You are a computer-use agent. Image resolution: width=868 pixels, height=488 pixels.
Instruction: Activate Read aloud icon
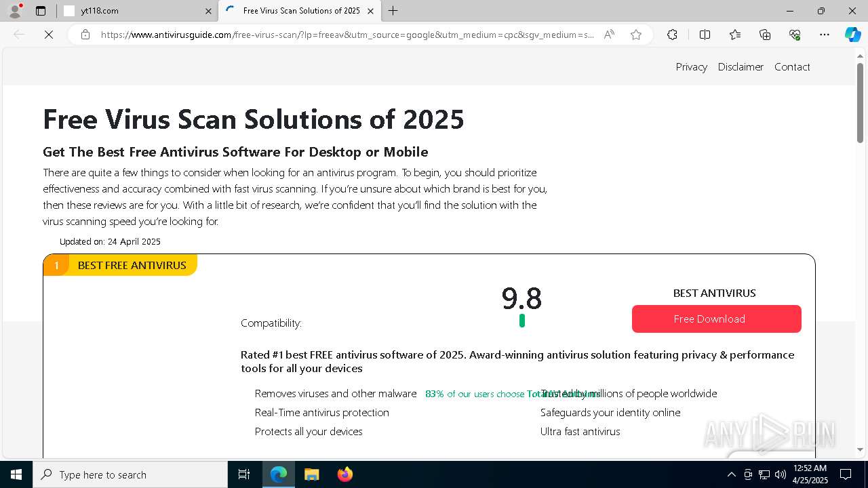[609, 35]
